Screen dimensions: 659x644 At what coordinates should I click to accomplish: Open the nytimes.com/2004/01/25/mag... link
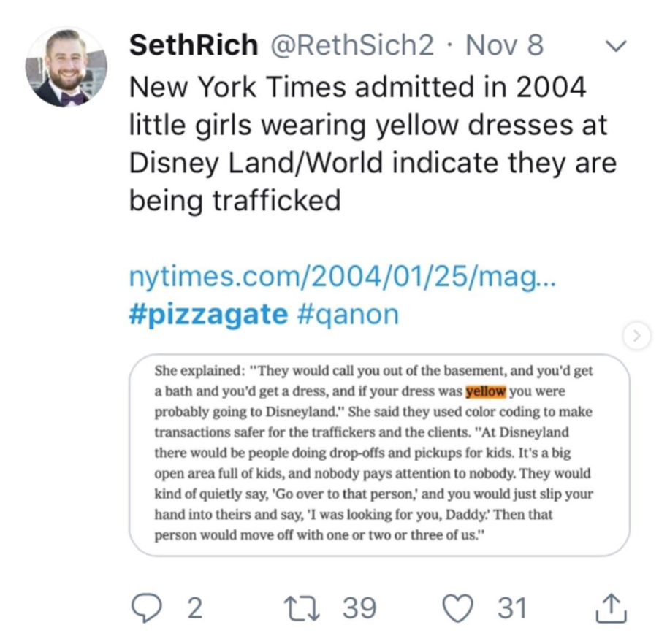pyautogui.click(x=342, y=277)
